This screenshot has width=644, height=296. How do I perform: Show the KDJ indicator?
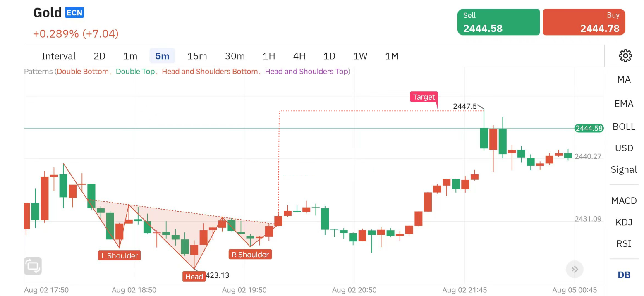click(x=623, y=222)
